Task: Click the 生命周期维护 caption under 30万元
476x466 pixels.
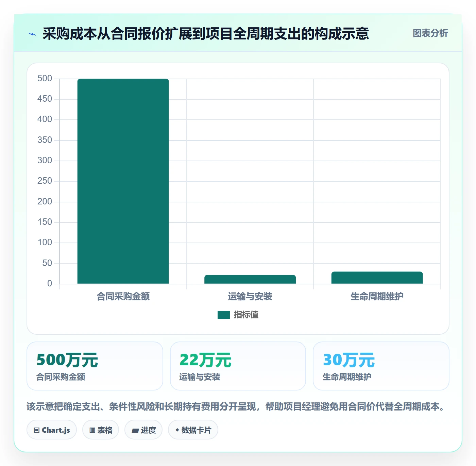Action: click(347, 377)
